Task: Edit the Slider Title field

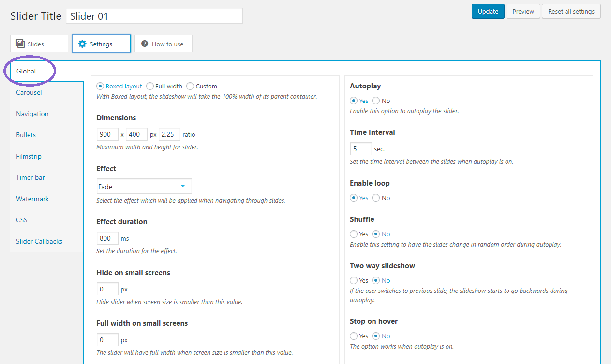Action: click(154, 15)
